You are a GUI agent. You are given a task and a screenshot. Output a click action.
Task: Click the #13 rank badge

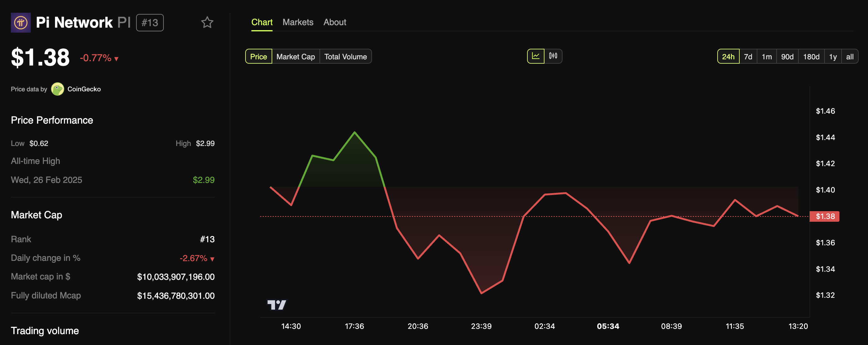pos(149,23)
